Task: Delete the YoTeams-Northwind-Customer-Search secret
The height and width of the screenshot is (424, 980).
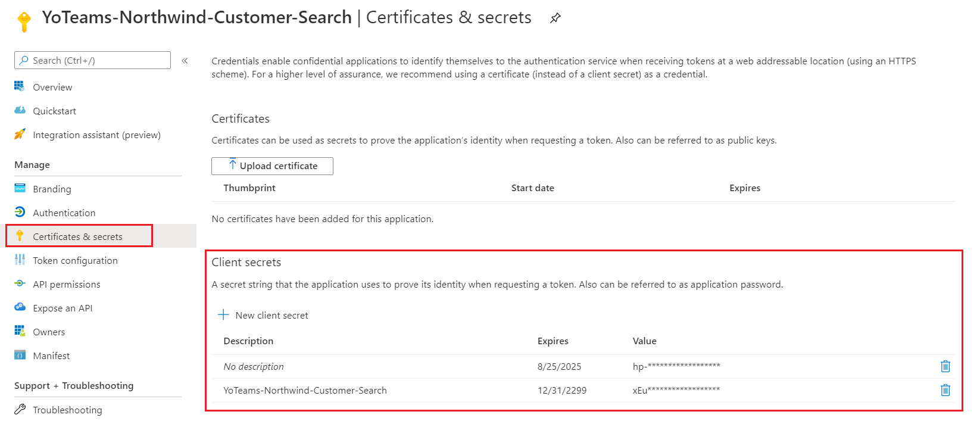Action: 945,391
